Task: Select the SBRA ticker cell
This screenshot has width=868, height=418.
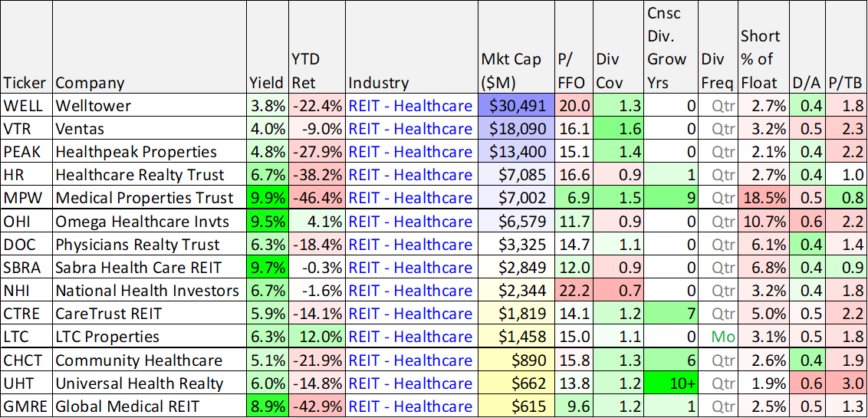Action: pos(27,268)
